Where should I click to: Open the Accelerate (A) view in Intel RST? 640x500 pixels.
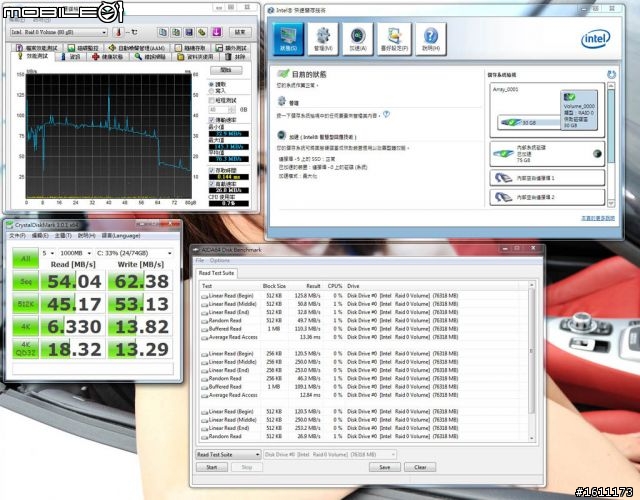pos(358,39)
